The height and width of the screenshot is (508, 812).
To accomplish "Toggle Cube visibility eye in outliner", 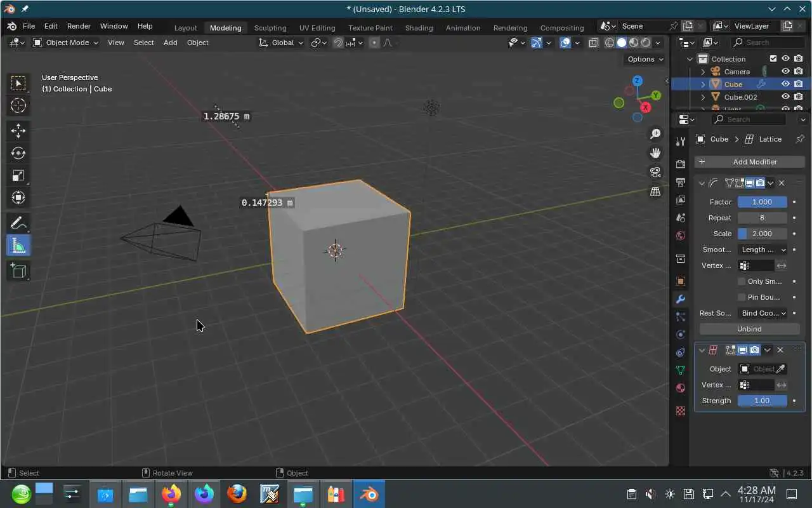I will tap(785, 84).
